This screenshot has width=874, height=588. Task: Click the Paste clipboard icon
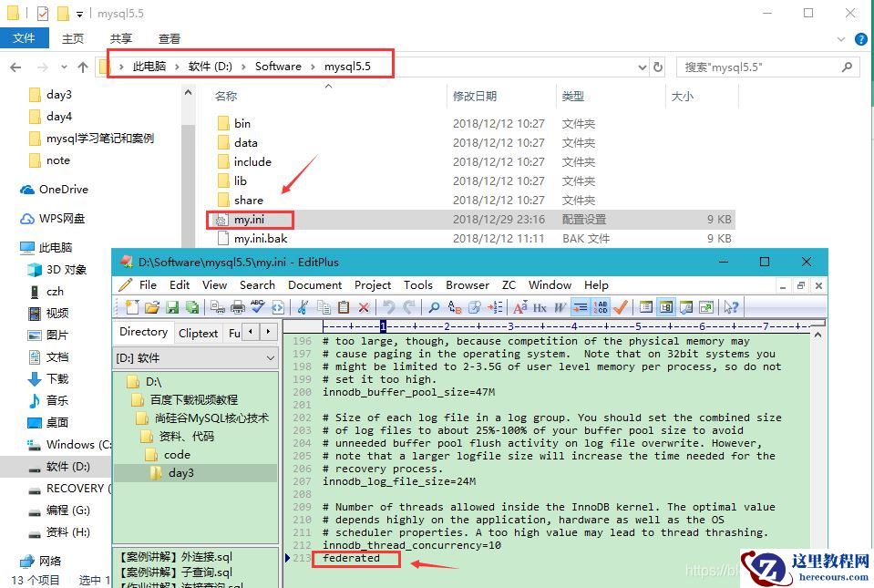click(344, 307)
